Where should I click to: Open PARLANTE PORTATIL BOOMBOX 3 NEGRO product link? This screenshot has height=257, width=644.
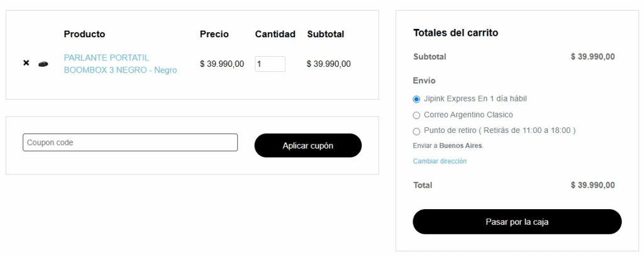120,64
